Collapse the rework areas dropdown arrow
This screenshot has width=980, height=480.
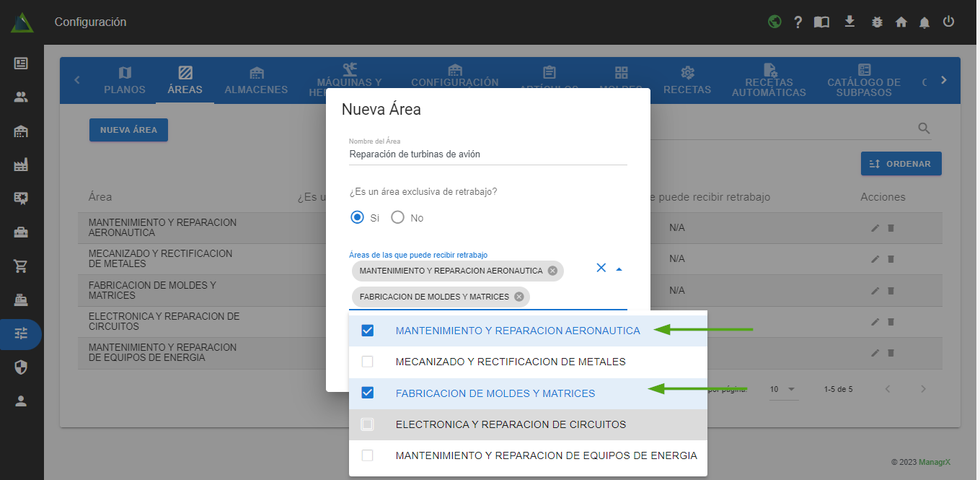click(619, 269)
